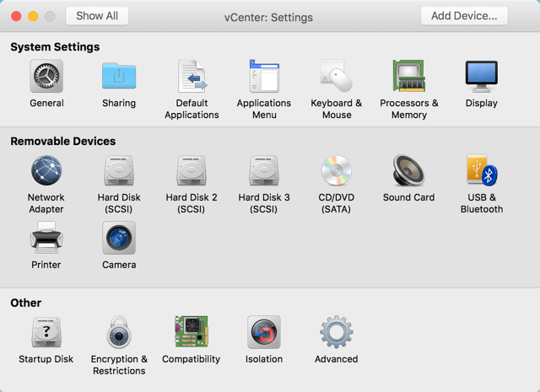Screen dimensions: 540x392
Task: Select the Network Adapter device
Action: (x=46, y=171)
